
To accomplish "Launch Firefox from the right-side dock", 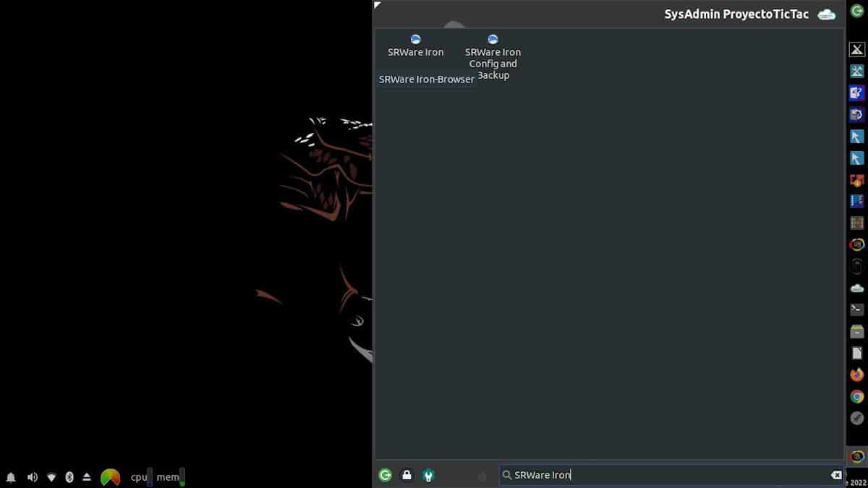I will tap(856, 374).
